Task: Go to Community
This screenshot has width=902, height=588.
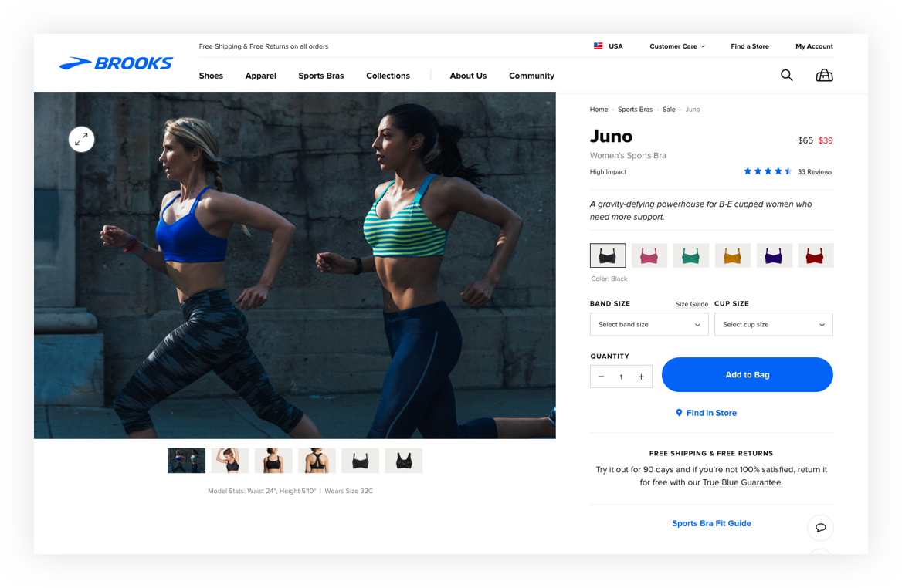Action: (531, 76)
